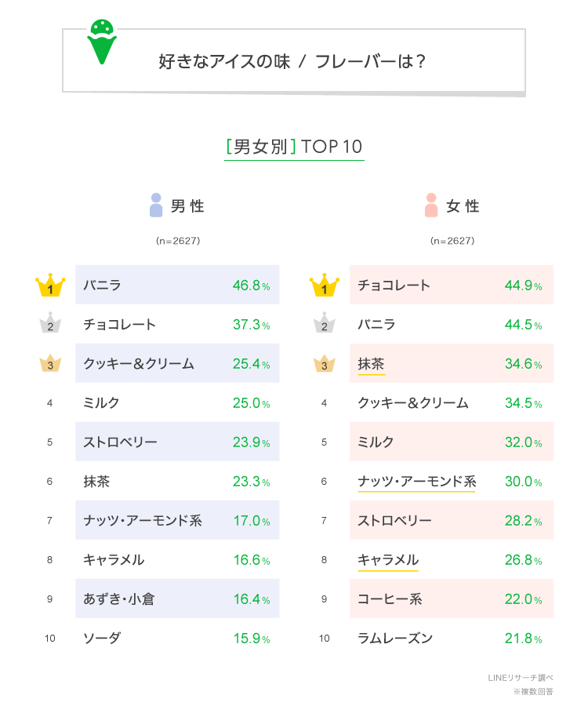Image resolution: width=588 pixels, height=717 pixels.
Task: Click the underlined キャラメル entry in the female column
Action: 387,560
